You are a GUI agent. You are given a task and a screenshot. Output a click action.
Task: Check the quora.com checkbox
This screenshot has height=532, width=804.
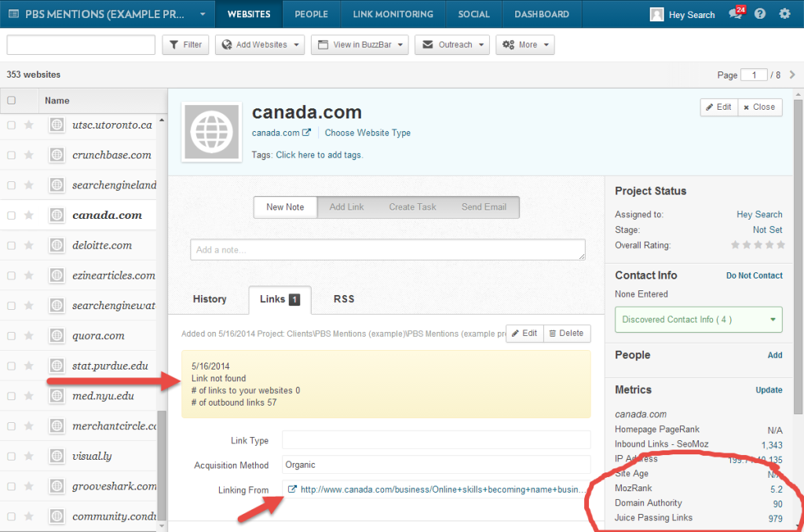coord(11,336)
